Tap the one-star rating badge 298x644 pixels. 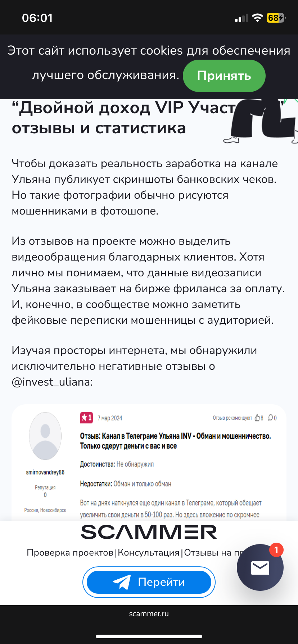86,418
